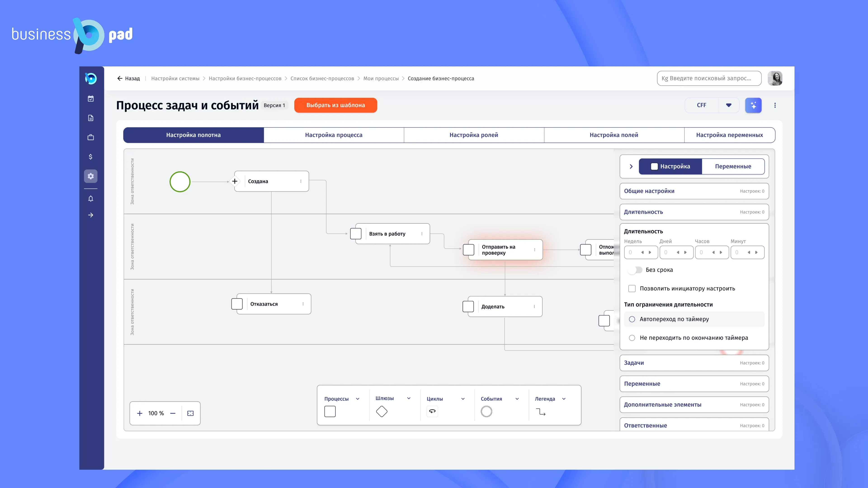Image resolution: width=868 pixels, height=488 pixels.
Task: Open Доделать node options dots
Action: point(534,307)
